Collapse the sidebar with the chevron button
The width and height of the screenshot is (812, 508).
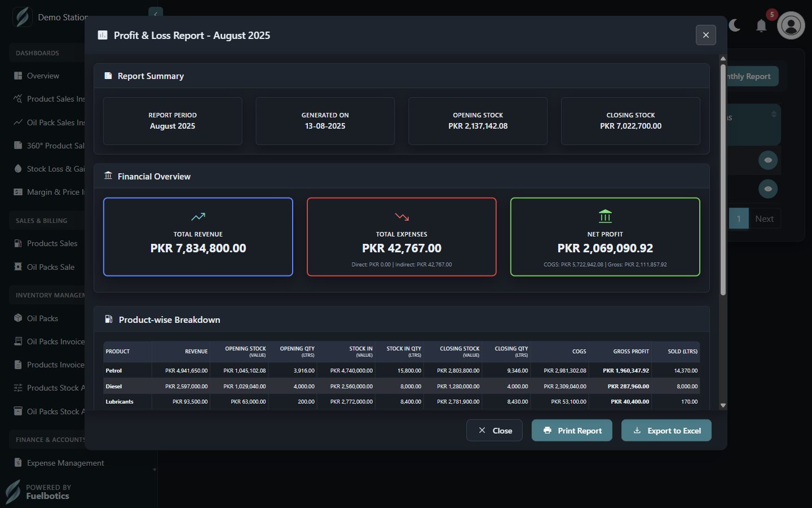pos(156,12)
